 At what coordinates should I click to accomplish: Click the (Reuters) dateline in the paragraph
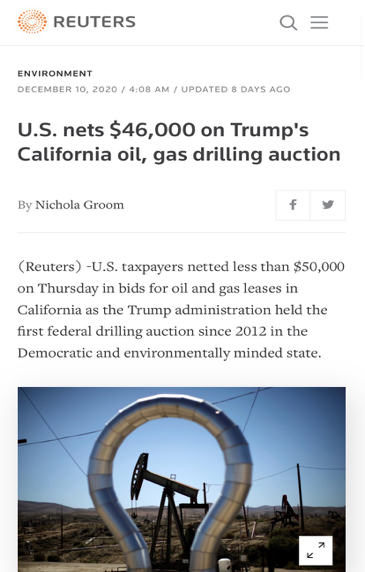(50, 267)
